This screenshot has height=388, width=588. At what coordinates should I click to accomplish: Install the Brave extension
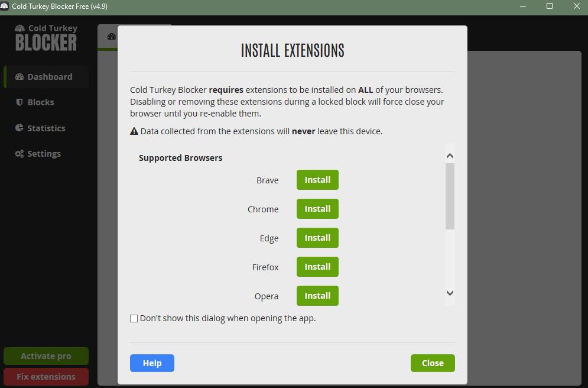coord(317,180)
